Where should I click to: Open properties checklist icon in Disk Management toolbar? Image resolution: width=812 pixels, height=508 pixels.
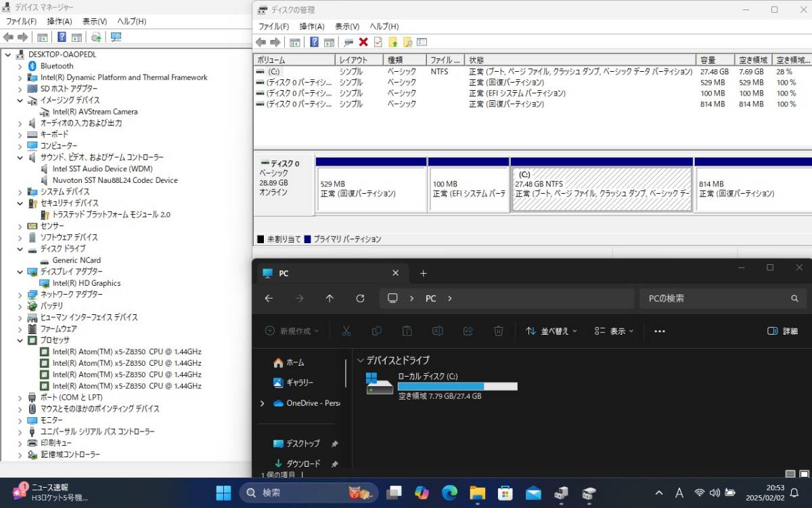point(378,42)
